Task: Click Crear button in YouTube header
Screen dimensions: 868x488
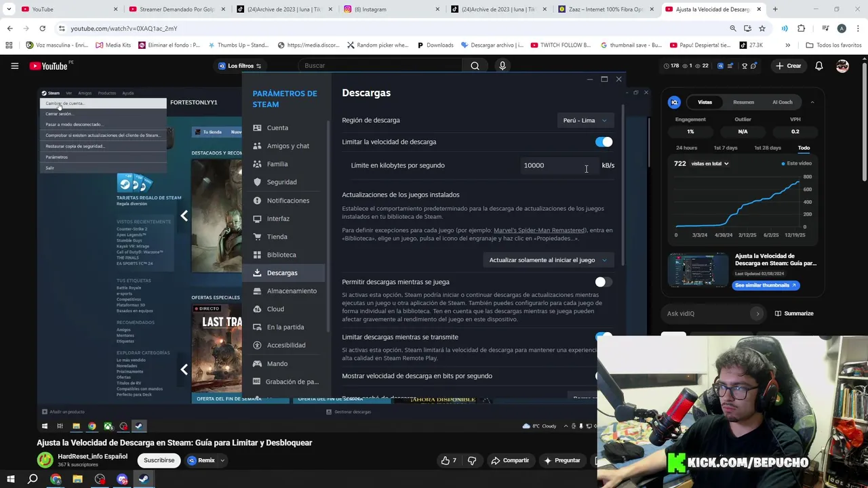Action: [789, 66]
